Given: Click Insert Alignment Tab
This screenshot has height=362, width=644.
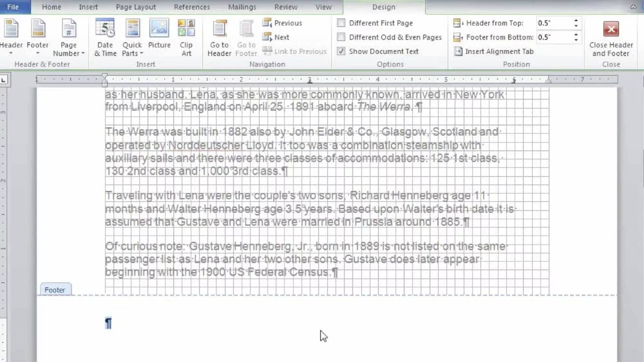Looking at the screenshot, I should pyautogui.click(x=494, y=51).
